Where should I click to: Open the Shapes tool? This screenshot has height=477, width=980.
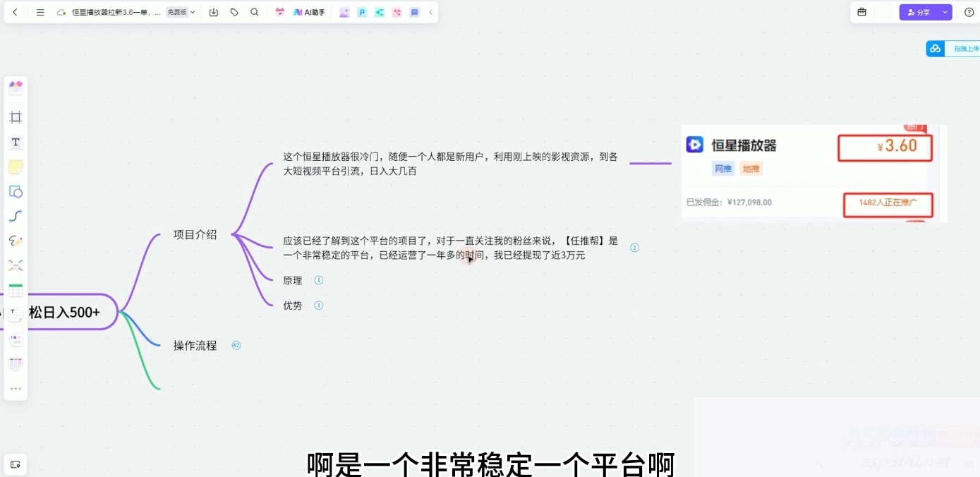[x=16, y=191]
